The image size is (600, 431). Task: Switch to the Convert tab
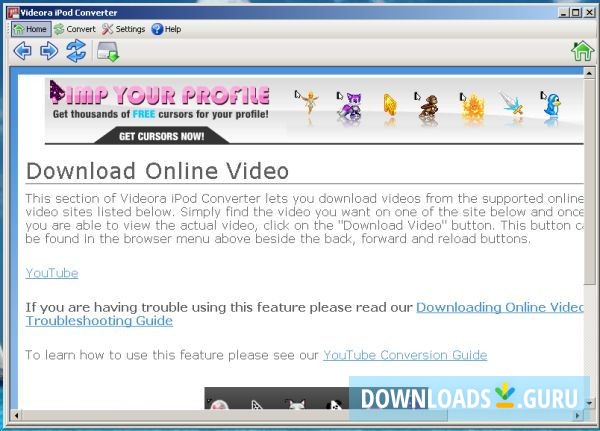coord(75,29)
